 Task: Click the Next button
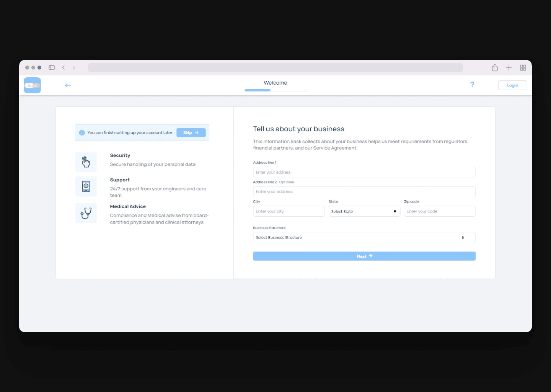(364, 256)
